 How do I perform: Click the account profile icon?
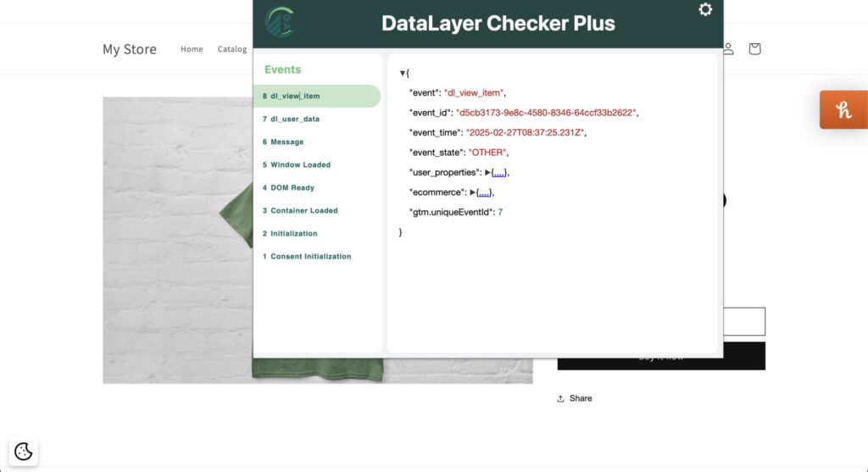click(x=728, y=49)
